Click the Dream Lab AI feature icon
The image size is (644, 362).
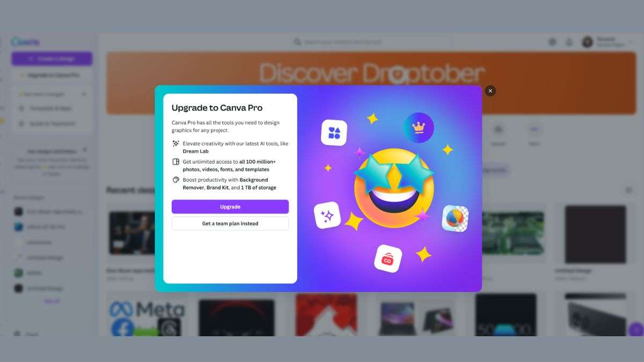tap(175, 144)
